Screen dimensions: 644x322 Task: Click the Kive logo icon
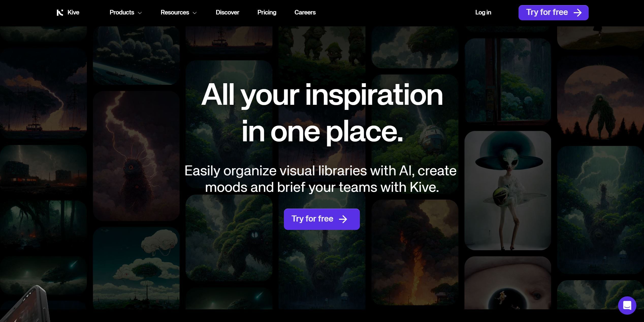point(60,12)
